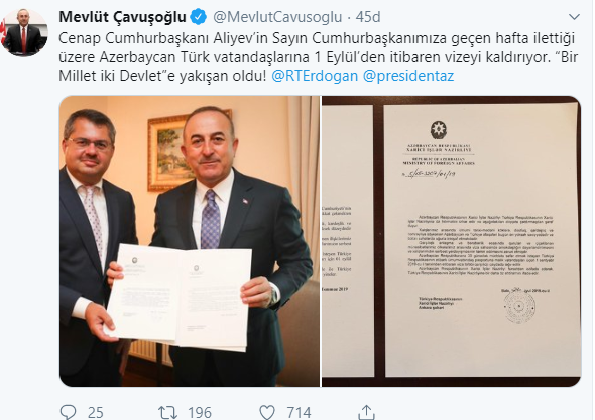Open the @MevlutCavusoglu handle

(278, 17)
